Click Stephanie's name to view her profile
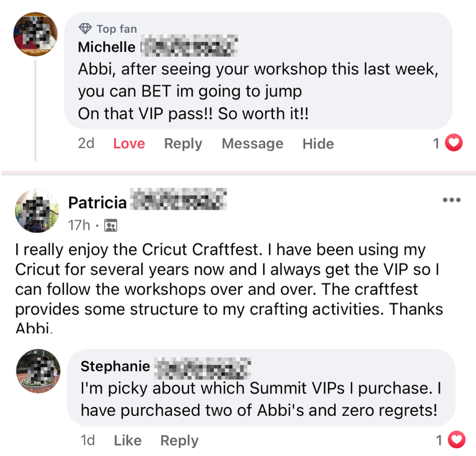This screenshot has width=476, height=456. pos(114,366)
